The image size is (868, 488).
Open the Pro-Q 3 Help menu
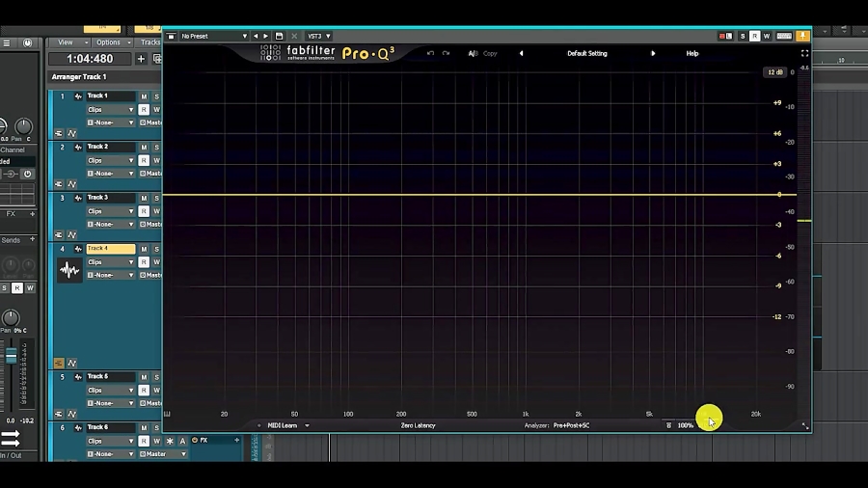[692, 54]
